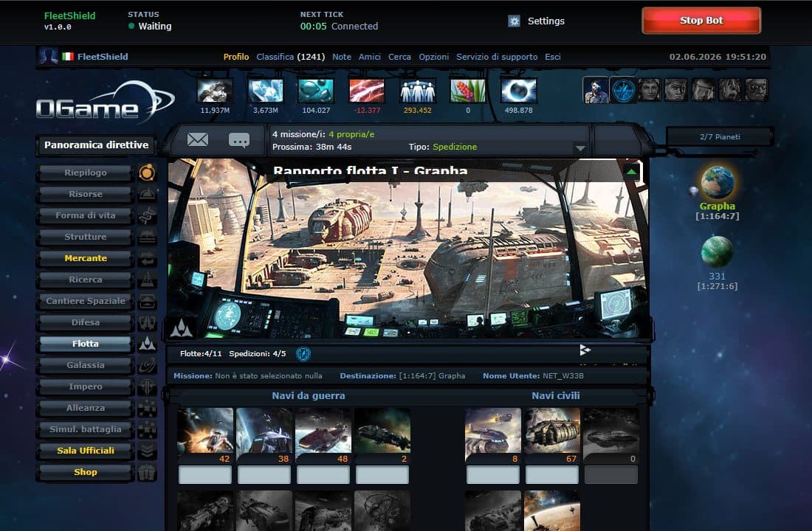Open Opzioni menu item
This screenshot has width=812, height=531.
click(x=434, y=57)
